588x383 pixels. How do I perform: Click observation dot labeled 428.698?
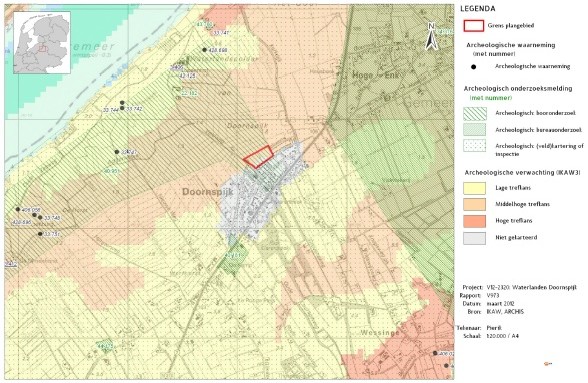click(204, 50)
